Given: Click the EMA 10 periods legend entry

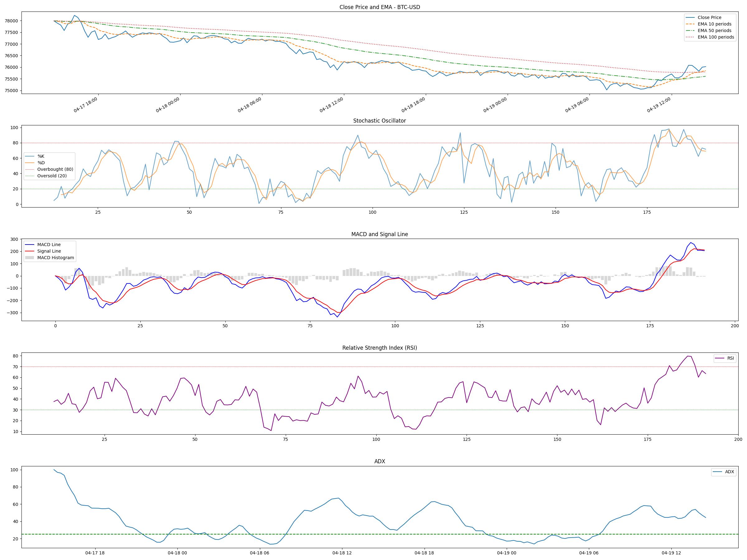Looking at the screenshot, I should pos(714,24).
